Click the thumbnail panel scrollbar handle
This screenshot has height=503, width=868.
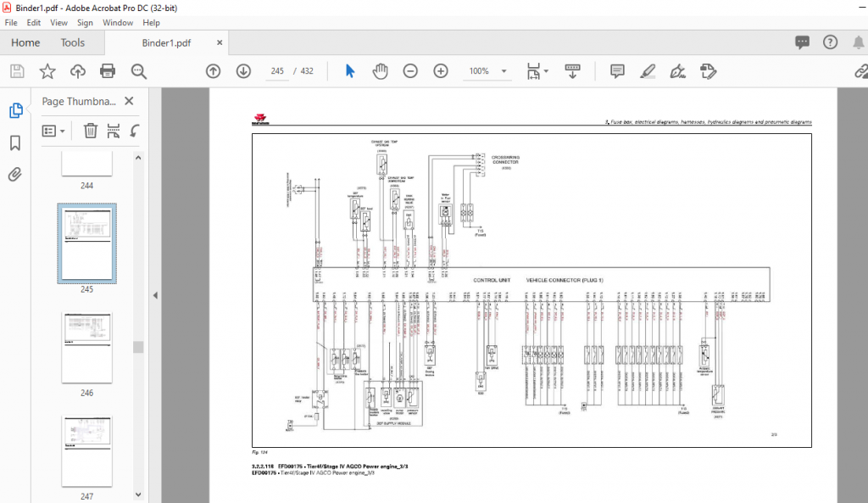click(x=138, y=347)
